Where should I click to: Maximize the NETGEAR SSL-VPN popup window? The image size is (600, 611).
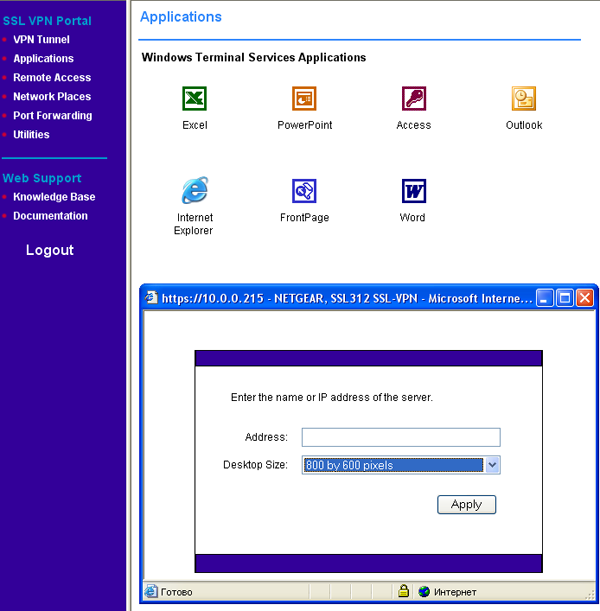pyautogui.click(x=565, y=298)
